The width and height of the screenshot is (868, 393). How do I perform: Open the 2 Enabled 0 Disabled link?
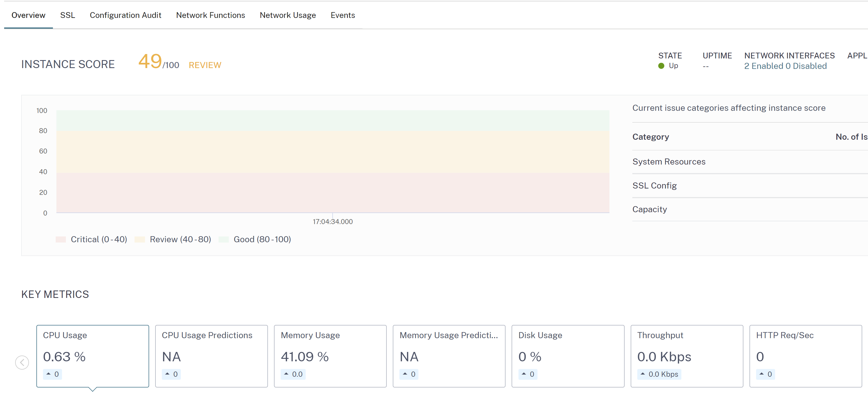[x=785, y=66]
